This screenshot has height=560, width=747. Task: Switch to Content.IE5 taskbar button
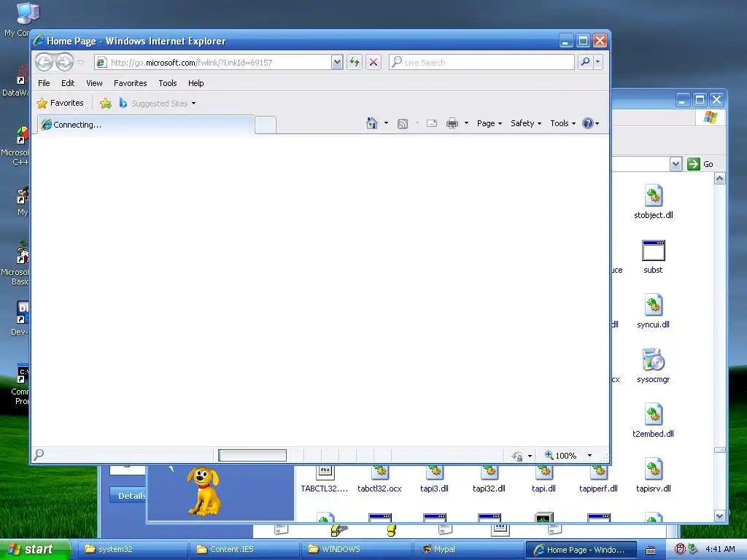[244, 550]
